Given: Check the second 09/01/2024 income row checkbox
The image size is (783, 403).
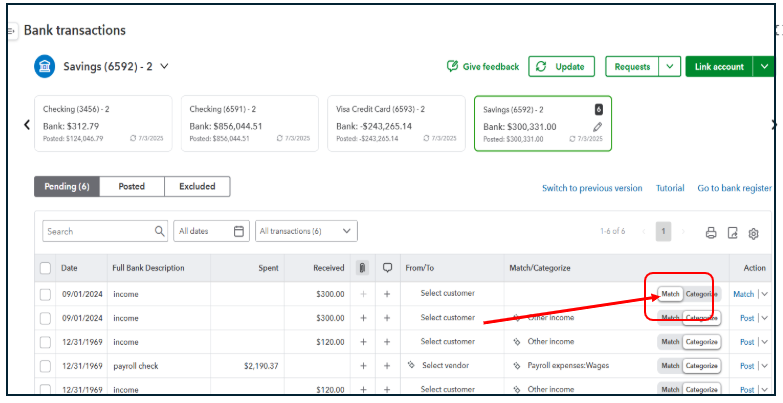Looking at the screenshot, I should pyautogui.click(x=45, y=318).
